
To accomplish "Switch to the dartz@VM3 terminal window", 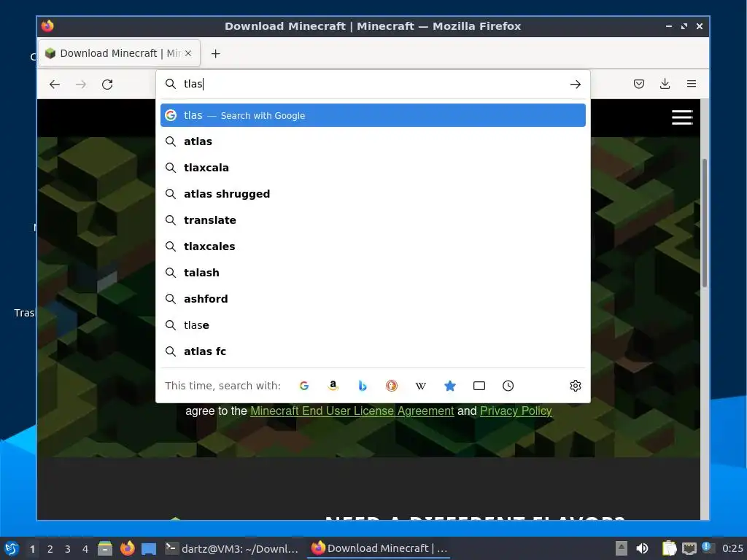I will click(232, 548).
